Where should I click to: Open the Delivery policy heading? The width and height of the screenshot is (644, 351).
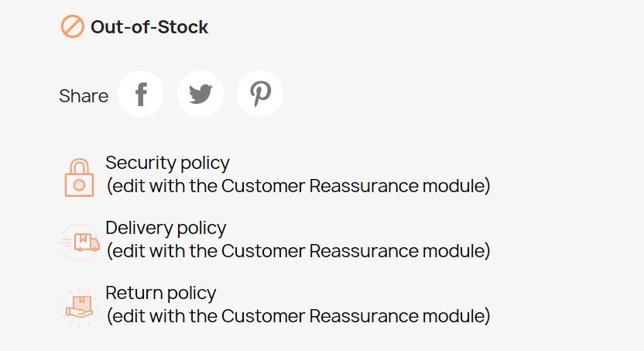(x=166, y=228)
